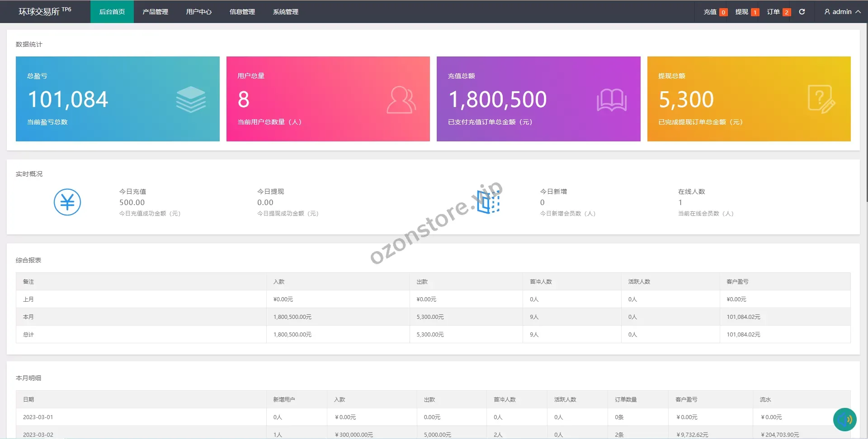This screenshot has height=439, width=868.
Task: Open the 产品管理 menu
Action: click(155, 12)
